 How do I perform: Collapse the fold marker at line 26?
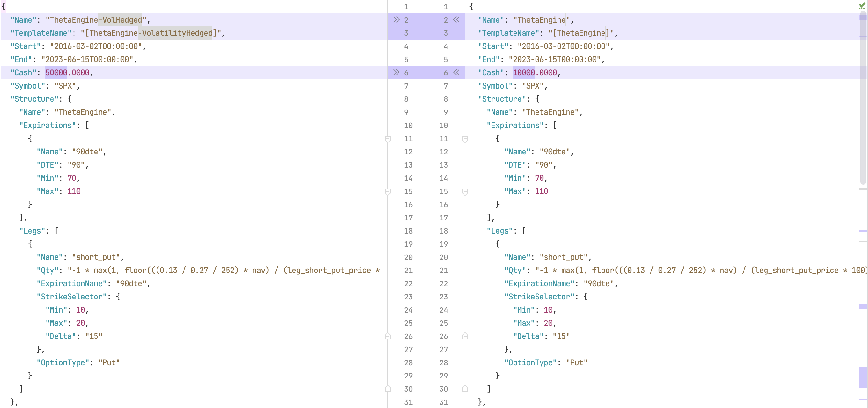click(x=388, y=336)
